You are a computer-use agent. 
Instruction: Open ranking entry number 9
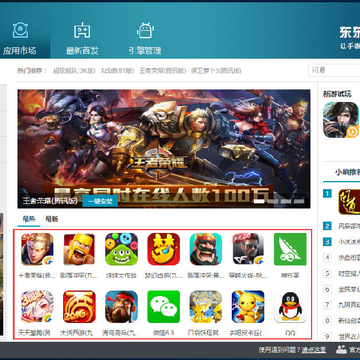[341, 336]
